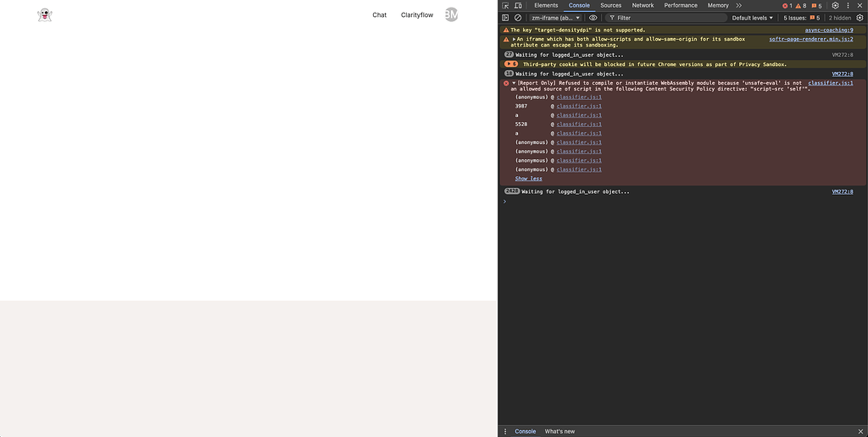Click the ghost logo in page header

pos(45,15)
